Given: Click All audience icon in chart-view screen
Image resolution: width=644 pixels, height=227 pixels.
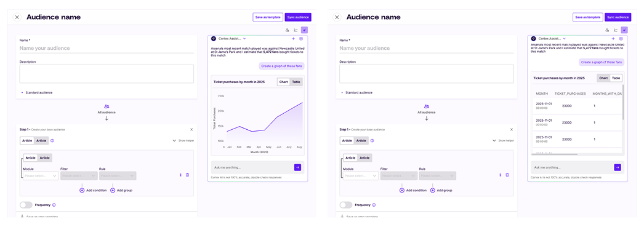Looking at the screenshot, I should [x=107, y=106].
